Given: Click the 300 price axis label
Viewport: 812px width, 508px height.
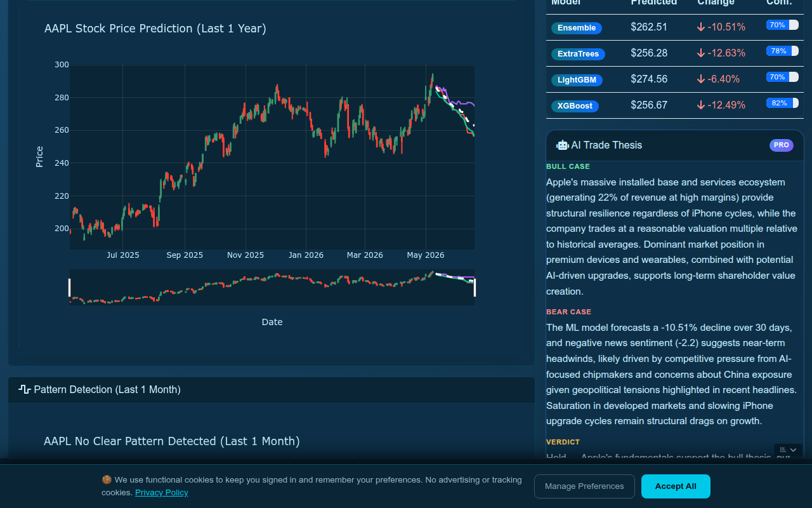Looking at the screenshot, I should tap(62, 65).
